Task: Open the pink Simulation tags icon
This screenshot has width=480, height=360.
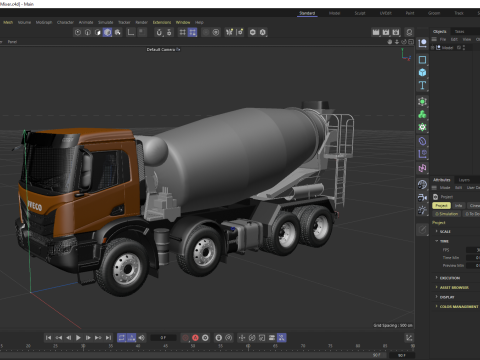Action: tap(422, 168)
